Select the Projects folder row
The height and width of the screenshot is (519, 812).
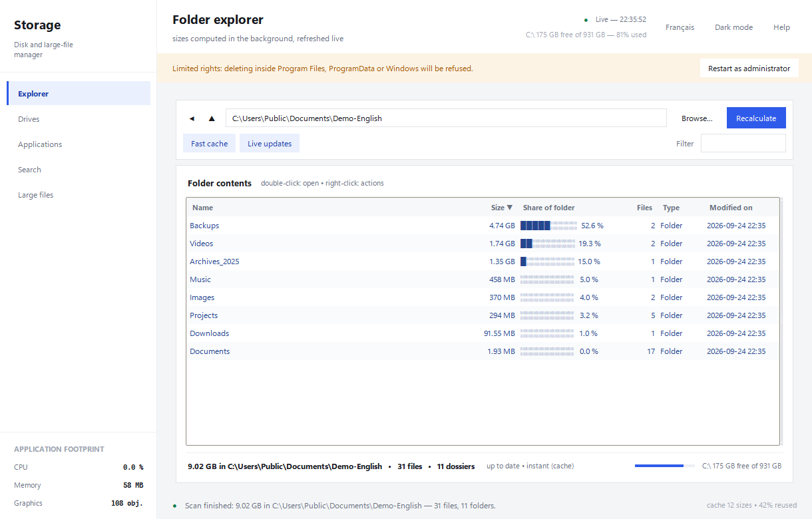coord(483,315)
